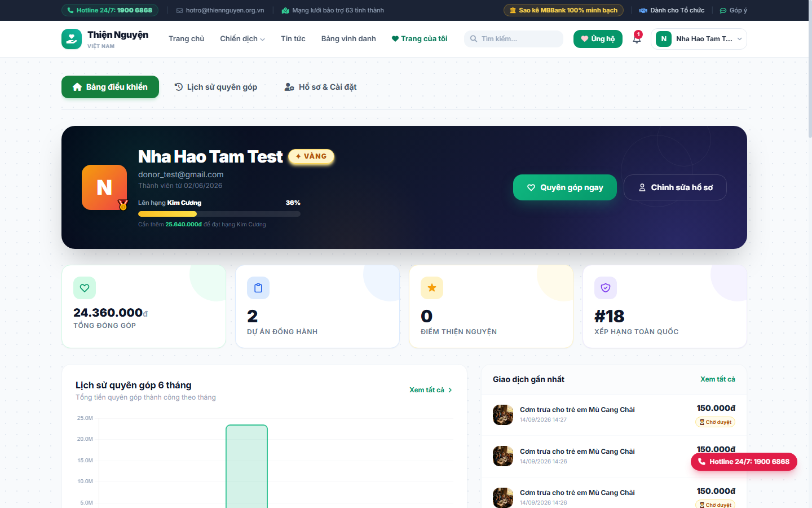Open Trang của tôi link
Screen dimensions: 812x508
coord(420,39)
